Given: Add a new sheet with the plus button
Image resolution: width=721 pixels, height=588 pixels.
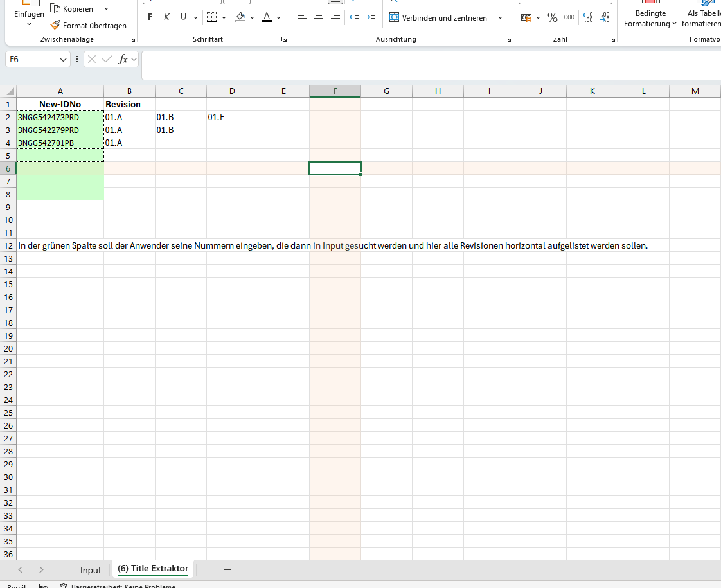Looking at the screenshot, I should tap(227, 569).
